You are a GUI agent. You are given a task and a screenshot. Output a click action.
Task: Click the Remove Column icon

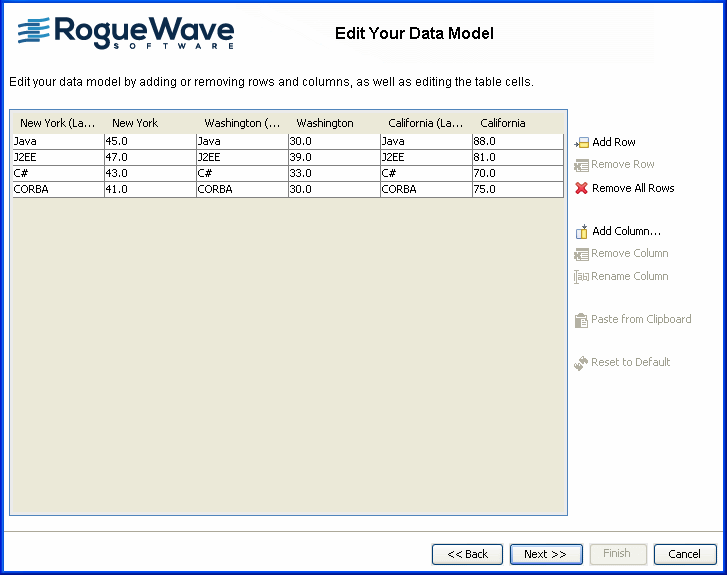(581, 254)
